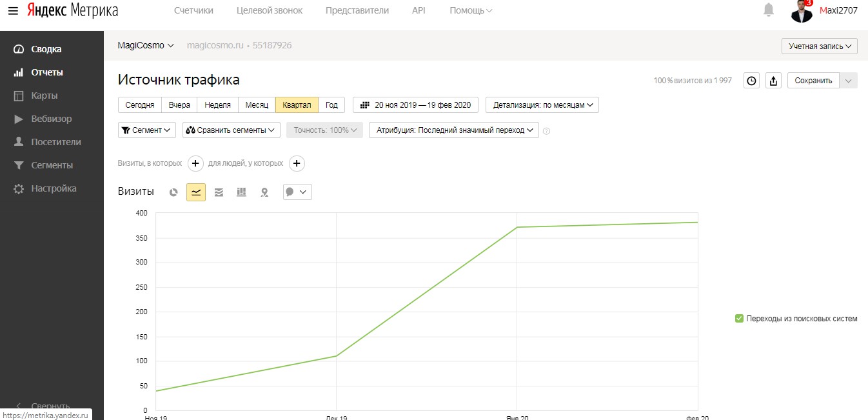The width and height of the screenshot is (868, 420).
Task: Click the Карты sidebar icon
Action: [19, 95]
